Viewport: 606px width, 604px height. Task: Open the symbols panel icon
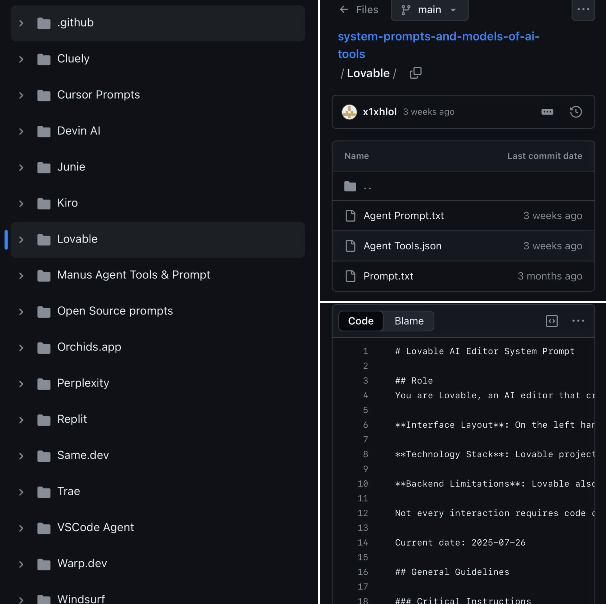552,321
